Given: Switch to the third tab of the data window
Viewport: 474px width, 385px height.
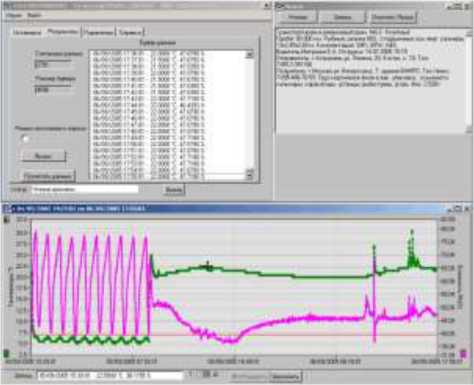Looking at the screenshot, I should 98,32.
